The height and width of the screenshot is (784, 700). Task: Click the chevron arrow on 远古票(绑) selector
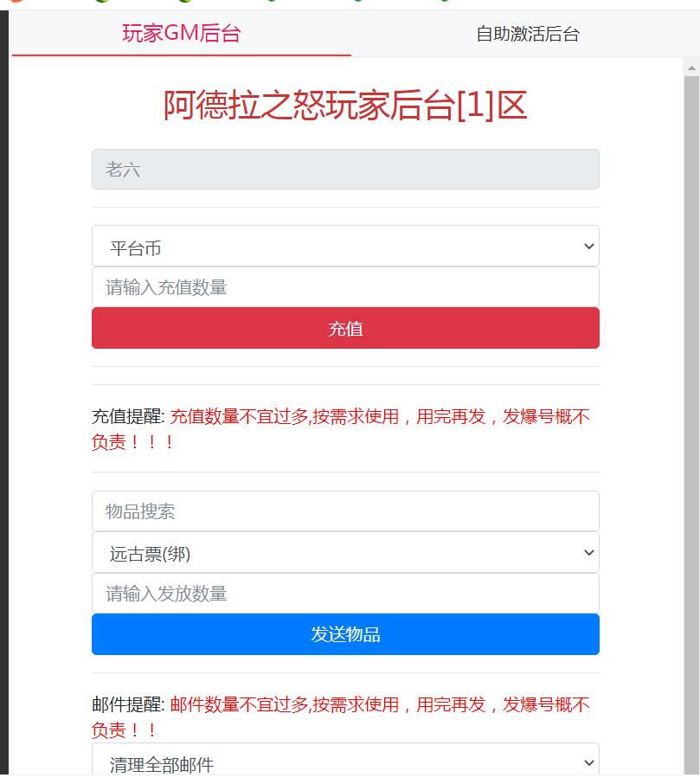coord(589,553)
